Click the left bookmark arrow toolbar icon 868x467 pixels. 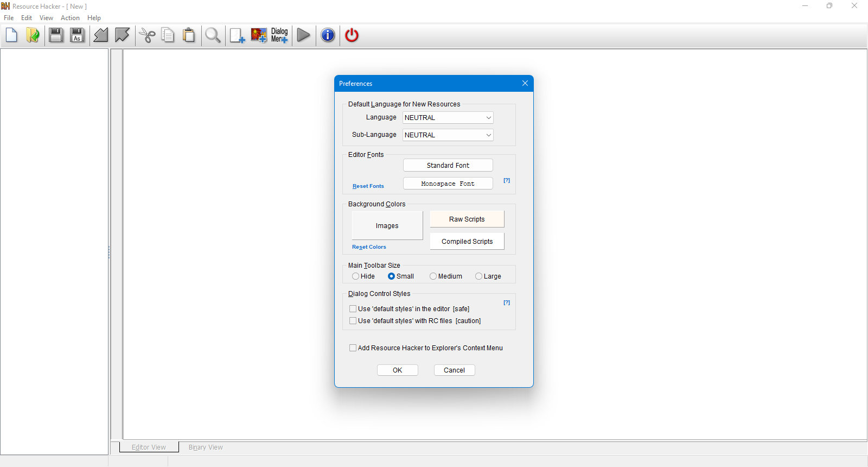[101, 36]
